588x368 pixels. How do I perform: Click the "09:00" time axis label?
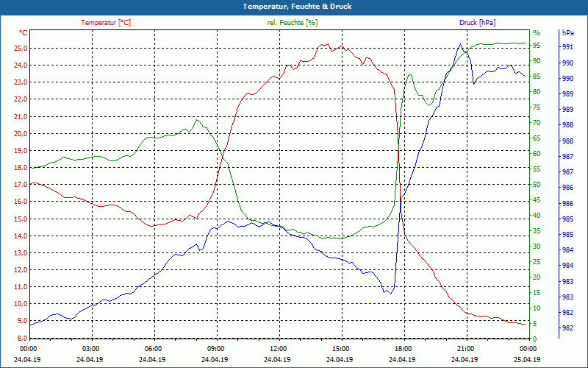pos(215,349)
